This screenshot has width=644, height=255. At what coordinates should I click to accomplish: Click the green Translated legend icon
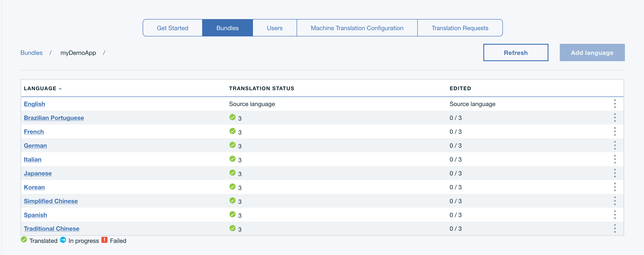(24, 240)
